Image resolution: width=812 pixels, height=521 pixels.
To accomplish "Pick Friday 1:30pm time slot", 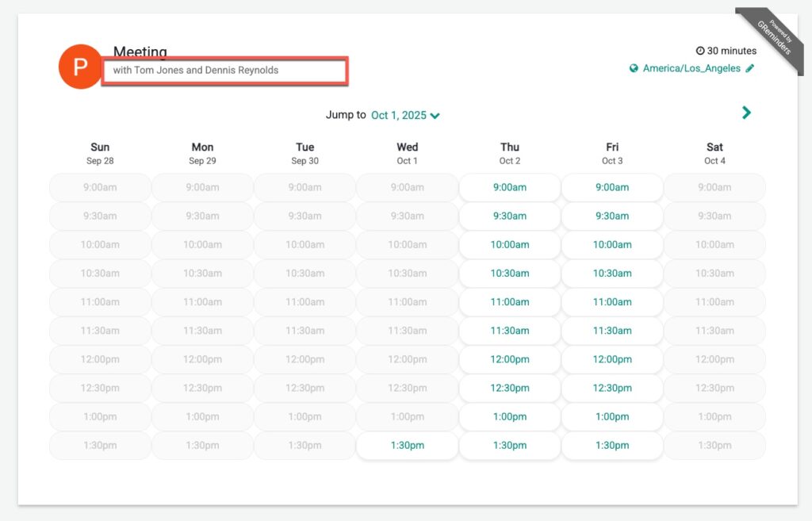I will point(612,446).
